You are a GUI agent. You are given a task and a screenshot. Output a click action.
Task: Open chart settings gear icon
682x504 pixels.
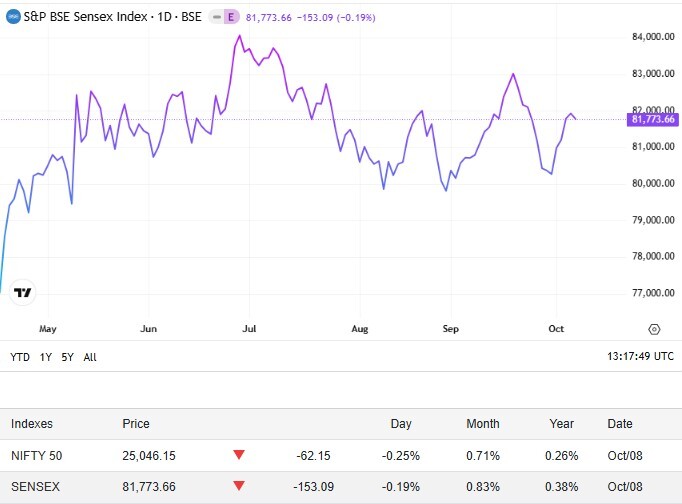(654, 328)
